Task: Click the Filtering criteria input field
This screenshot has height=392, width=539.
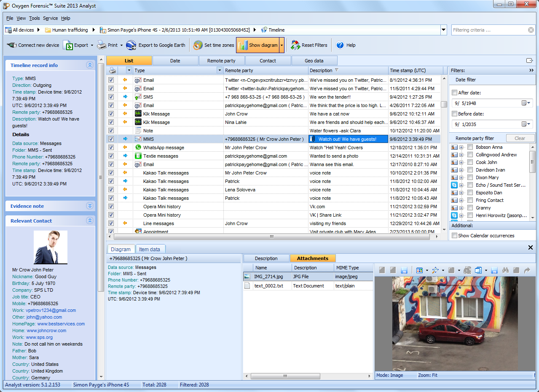Action: (490, 30)
